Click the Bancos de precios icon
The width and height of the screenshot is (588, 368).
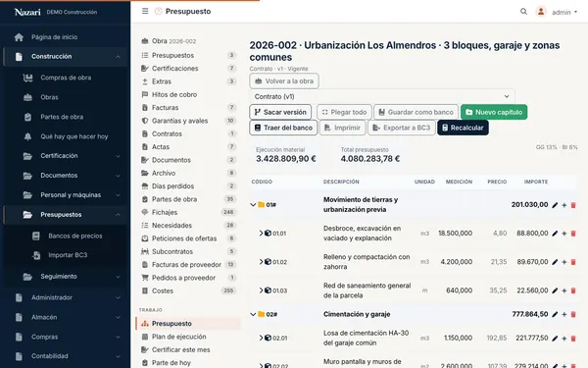[x=36, y=236]
